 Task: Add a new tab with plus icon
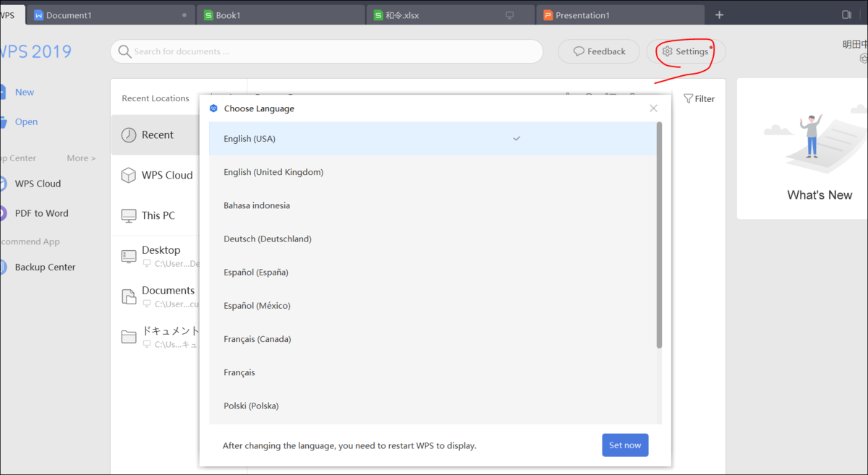tap(719, 15)
